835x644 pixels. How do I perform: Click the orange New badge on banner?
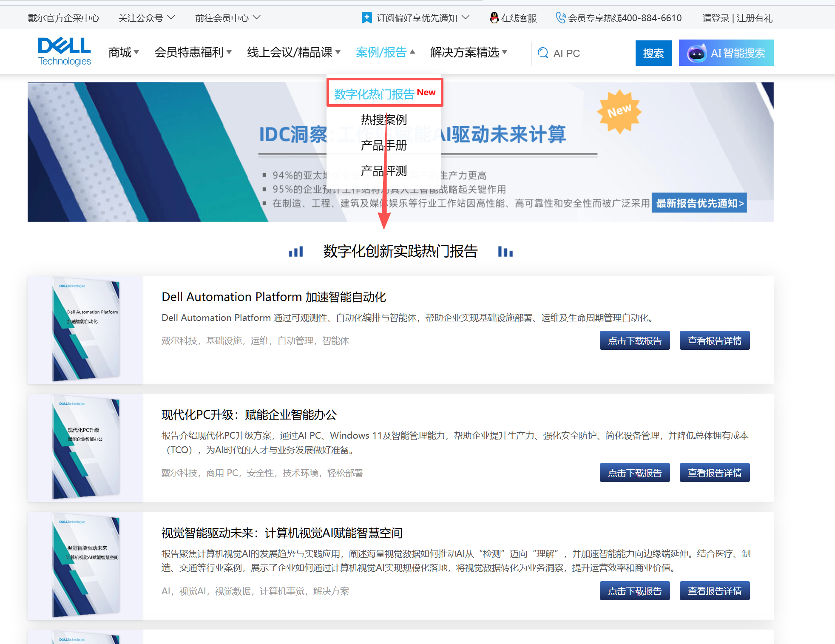coord(619,111)
